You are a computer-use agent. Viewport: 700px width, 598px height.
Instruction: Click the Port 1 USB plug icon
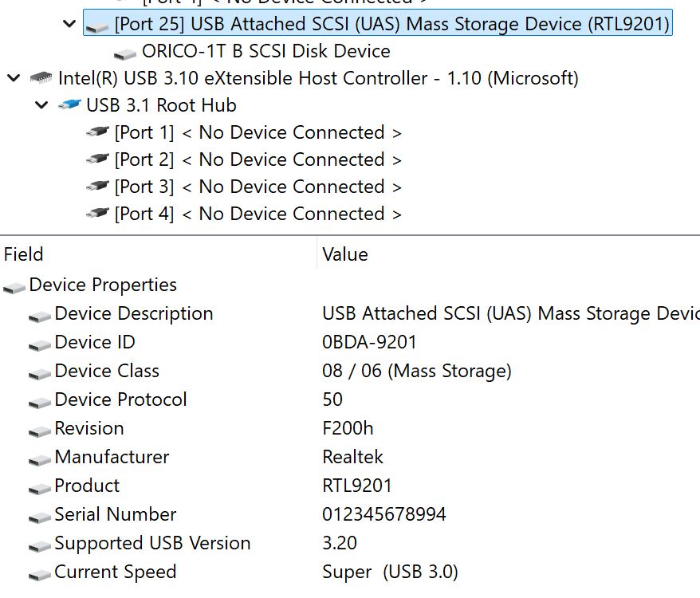point(97,132)
